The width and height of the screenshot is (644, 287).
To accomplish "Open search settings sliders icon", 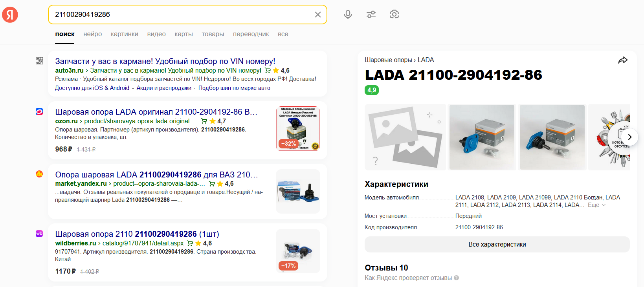I will tap(371, 15).
